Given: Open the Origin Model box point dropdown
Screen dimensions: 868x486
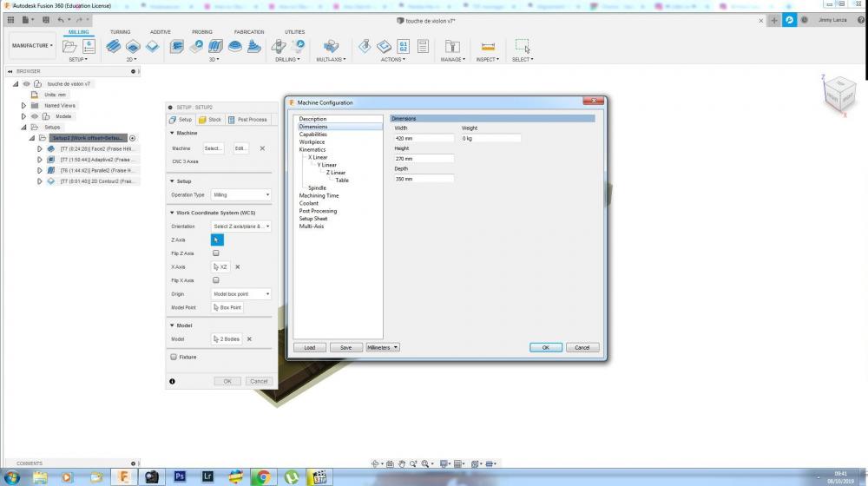Looking at the screenshot, I should coord(240,294).
